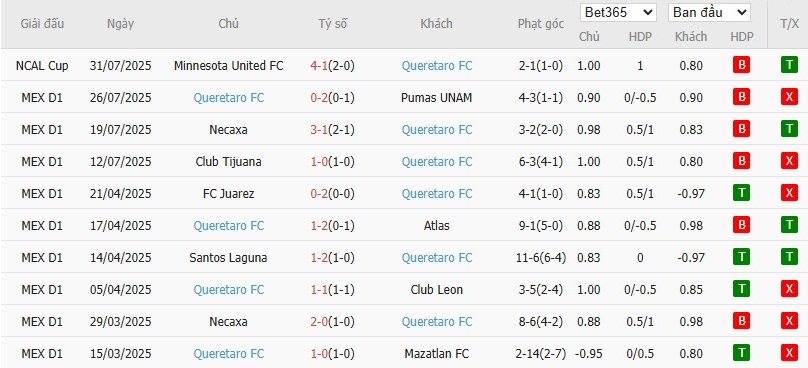Click green T T/X badge in Atlas row

coord(789,225)
